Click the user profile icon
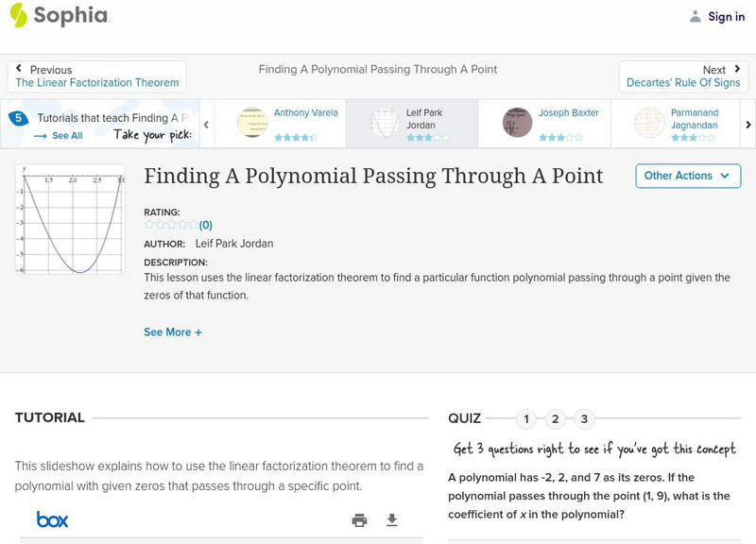This screenshot has height=544, width=756. tap(696, 16)
